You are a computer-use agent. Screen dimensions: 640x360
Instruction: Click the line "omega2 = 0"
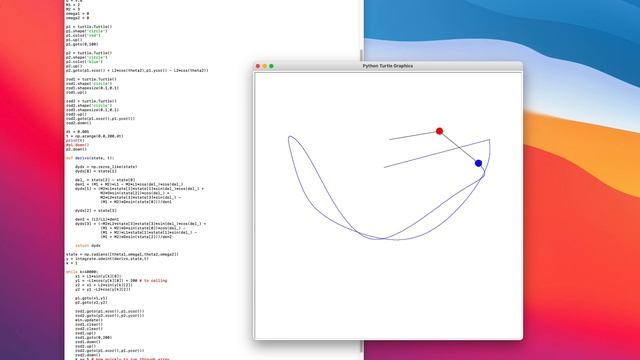point(78,18)
